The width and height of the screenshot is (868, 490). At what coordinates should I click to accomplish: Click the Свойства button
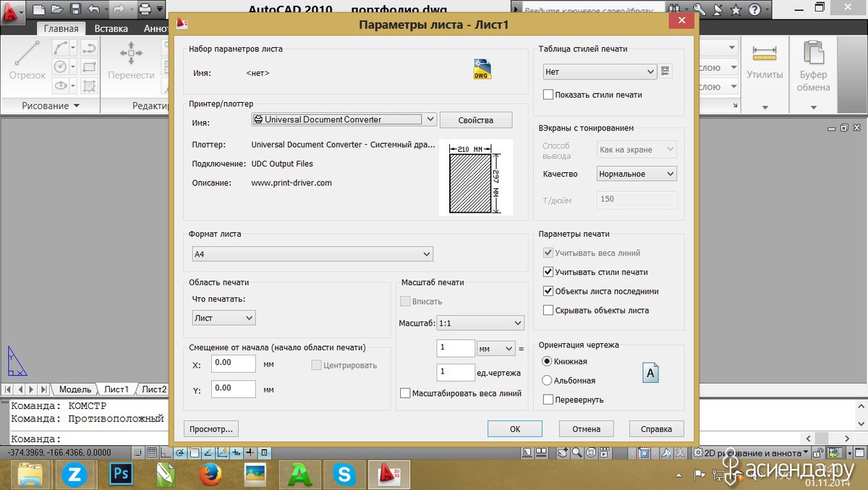476,120
